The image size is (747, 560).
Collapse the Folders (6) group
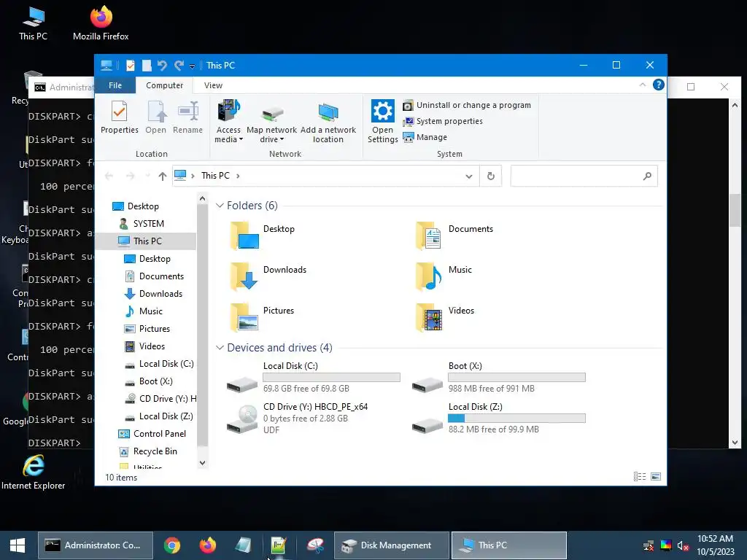coord(220,205)
